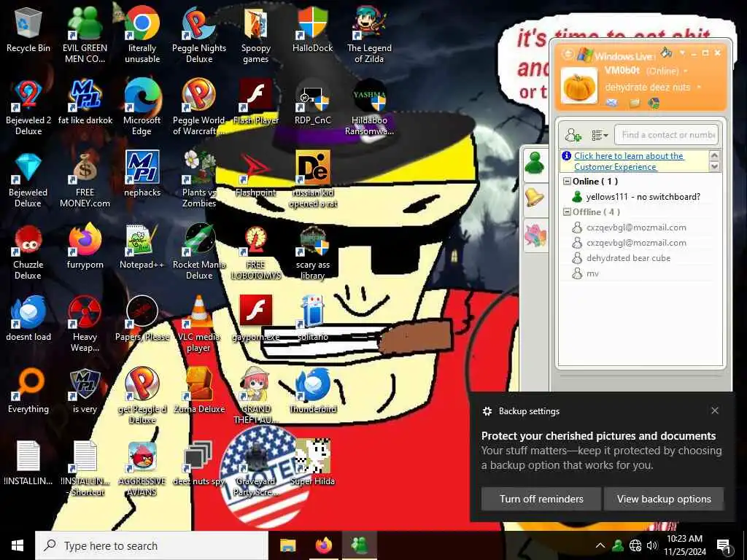Select the solitario desktop icon
Image resolution: width=747 pixels, height=560 pixels.
(312, 319)
